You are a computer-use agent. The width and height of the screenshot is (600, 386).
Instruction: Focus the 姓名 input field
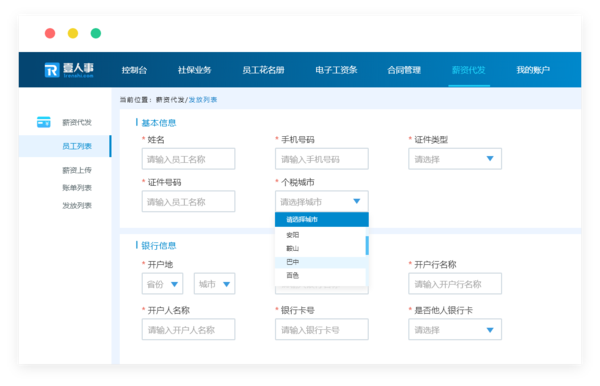point(188,159)
